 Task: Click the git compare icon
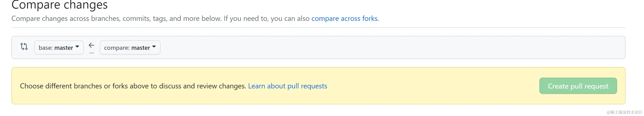coord(24,46)
